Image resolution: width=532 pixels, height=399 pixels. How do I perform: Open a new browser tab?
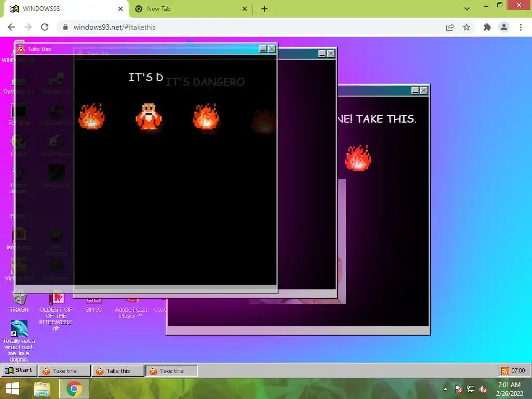pos(264,9)
